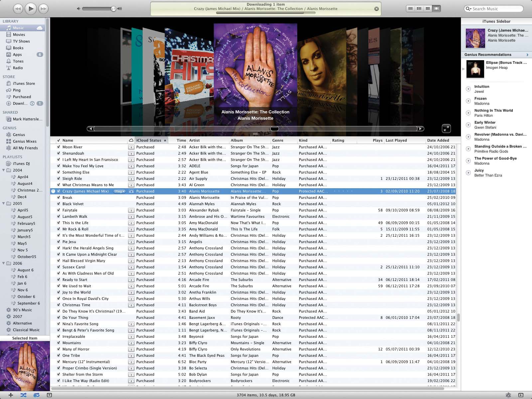Screen dimensions: 532x399
Task: Toggle repeat button at bottom
Action: pos(36,395)
